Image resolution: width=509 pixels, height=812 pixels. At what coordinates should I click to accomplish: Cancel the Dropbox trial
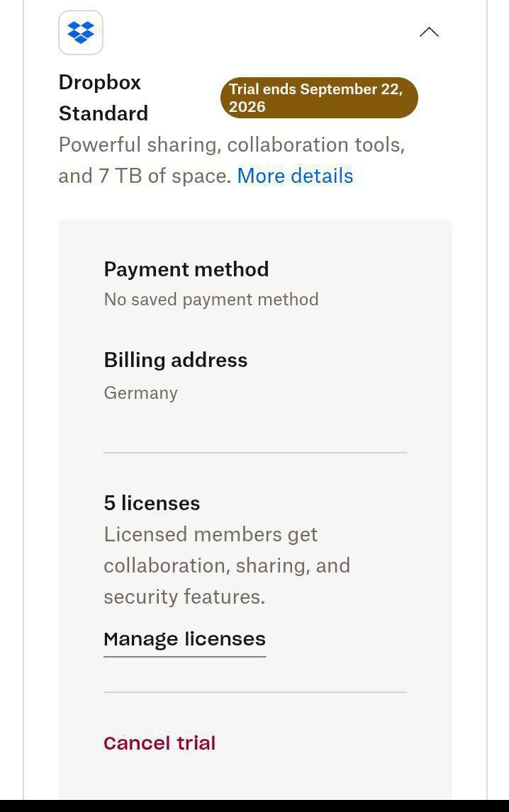(160, 743)
